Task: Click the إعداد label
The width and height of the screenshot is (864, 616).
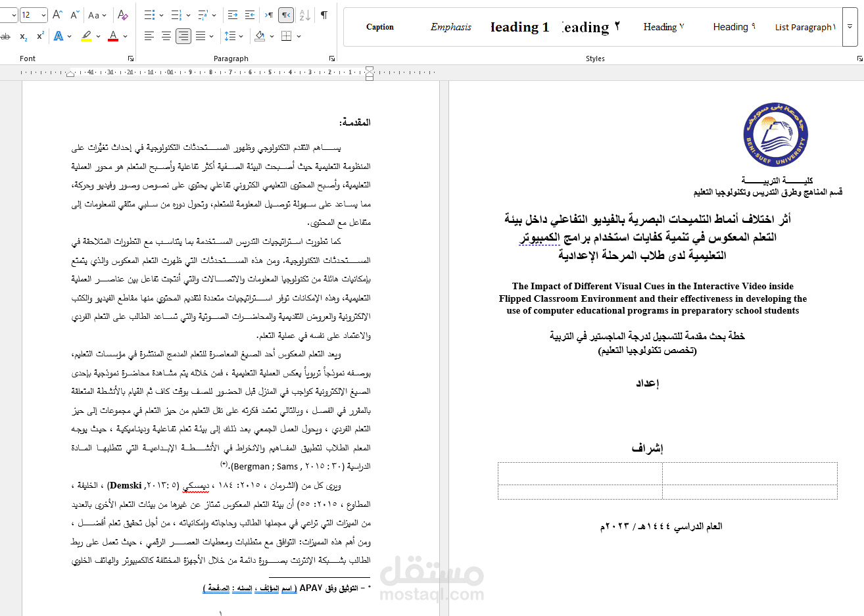Action: click(647, 383)
